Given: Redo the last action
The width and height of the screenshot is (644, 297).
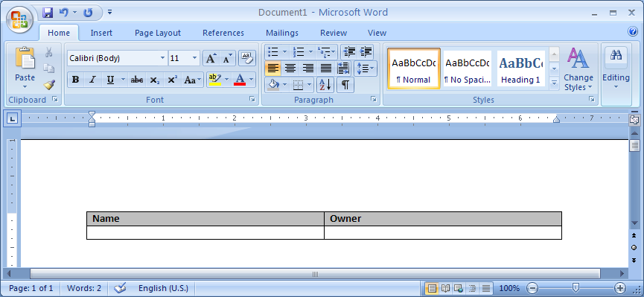Looking at the screenshot, I should point(88,13).
